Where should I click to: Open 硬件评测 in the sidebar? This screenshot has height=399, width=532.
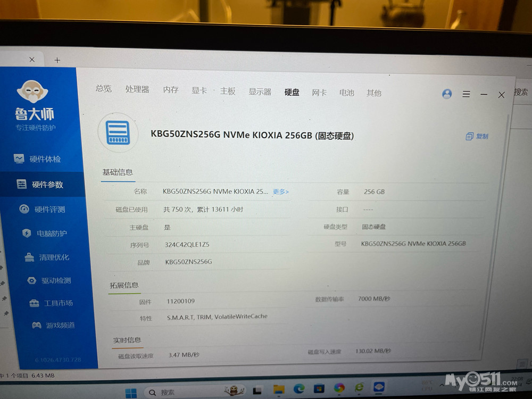[43, 209]
